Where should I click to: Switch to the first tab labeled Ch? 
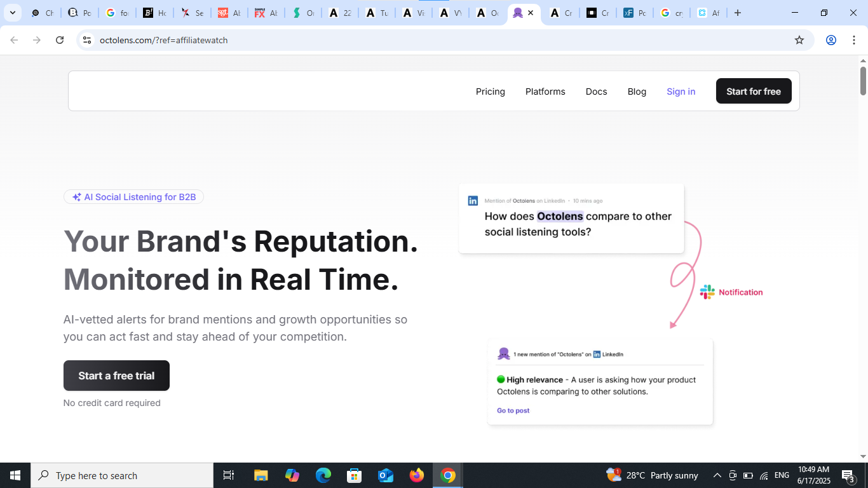pos(43,13)
